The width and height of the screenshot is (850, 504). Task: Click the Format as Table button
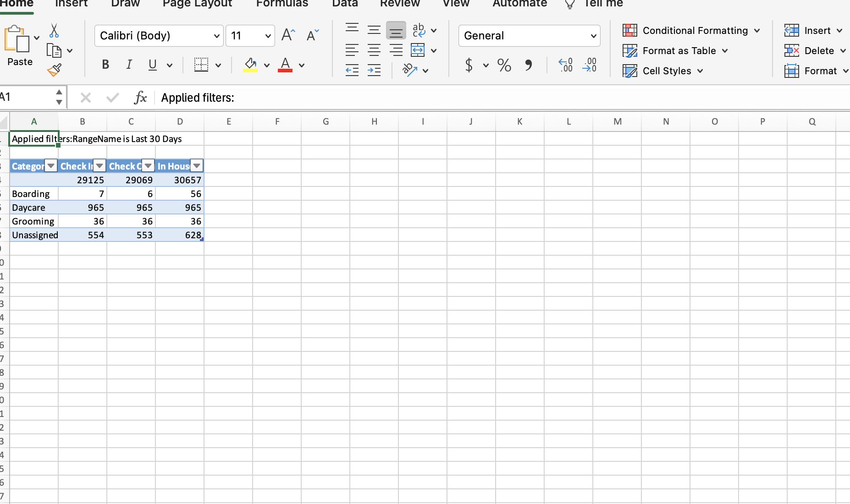point(675,51)
